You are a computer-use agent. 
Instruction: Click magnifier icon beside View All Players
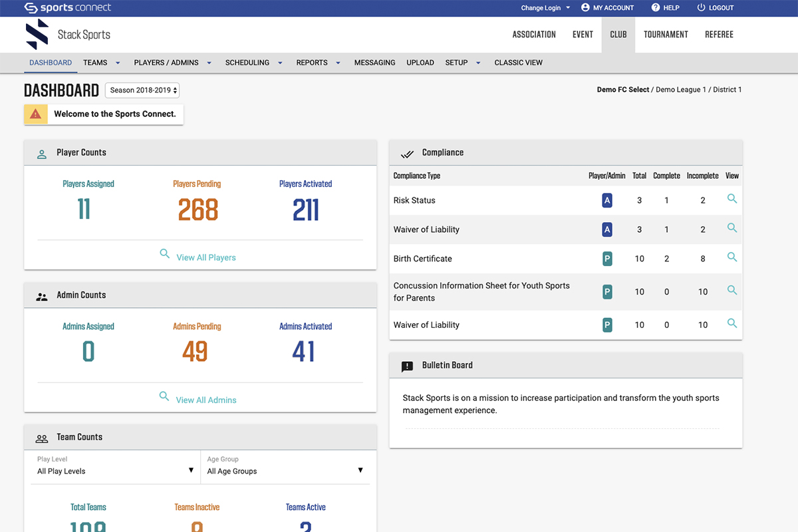point(165,253)
